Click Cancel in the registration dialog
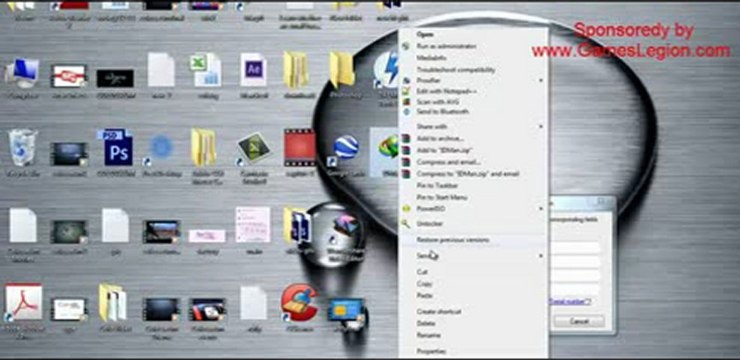 click(x=579, y=321)
